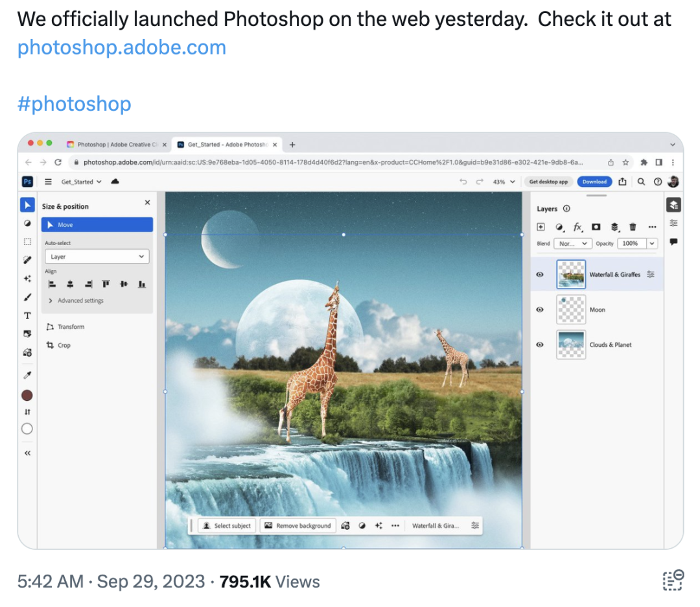Select the Eyedropper tool

27,375
